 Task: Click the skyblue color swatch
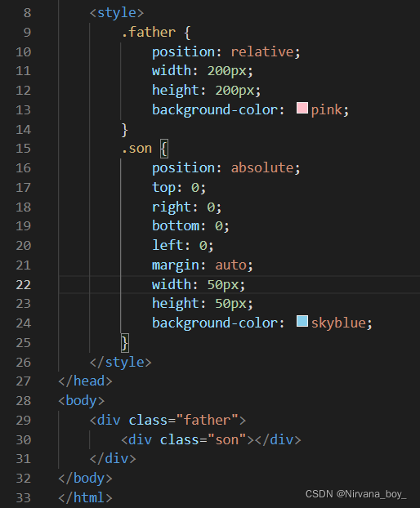pos(302,321)
